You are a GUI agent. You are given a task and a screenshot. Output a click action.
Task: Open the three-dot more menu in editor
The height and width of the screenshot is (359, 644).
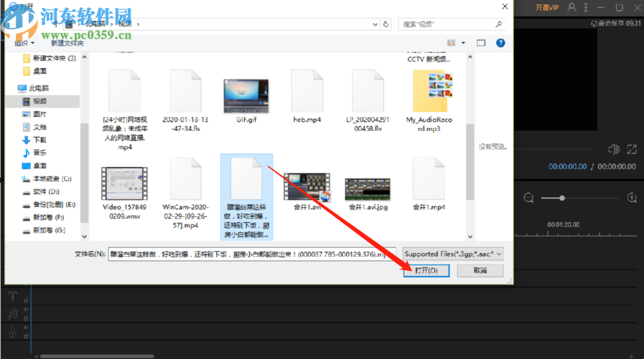point(585,7)
